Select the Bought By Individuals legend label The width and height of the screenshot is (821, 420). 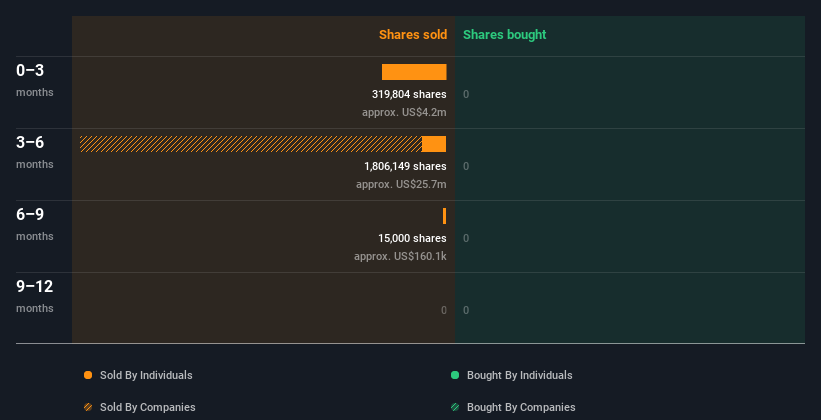pyautogui.click(x=519, y=375)
